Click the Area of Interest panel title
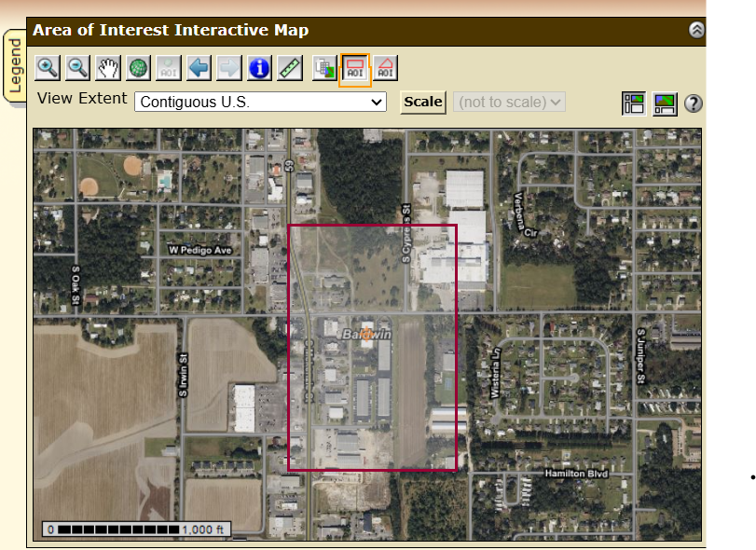The image size is (756, 550). pyautogui.click(x=171, y=31)
